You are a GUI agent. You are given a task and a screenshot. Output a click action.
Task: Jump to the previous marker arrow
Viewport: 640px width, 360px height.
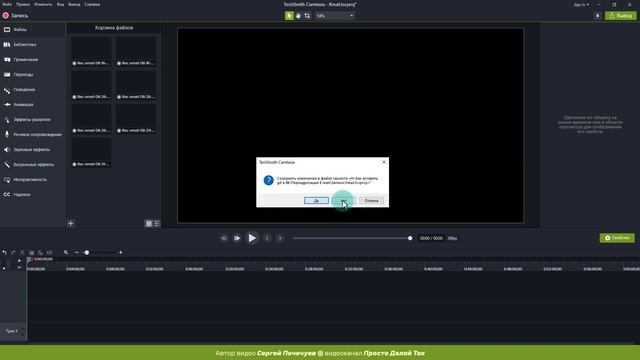[x=267, y=238]
